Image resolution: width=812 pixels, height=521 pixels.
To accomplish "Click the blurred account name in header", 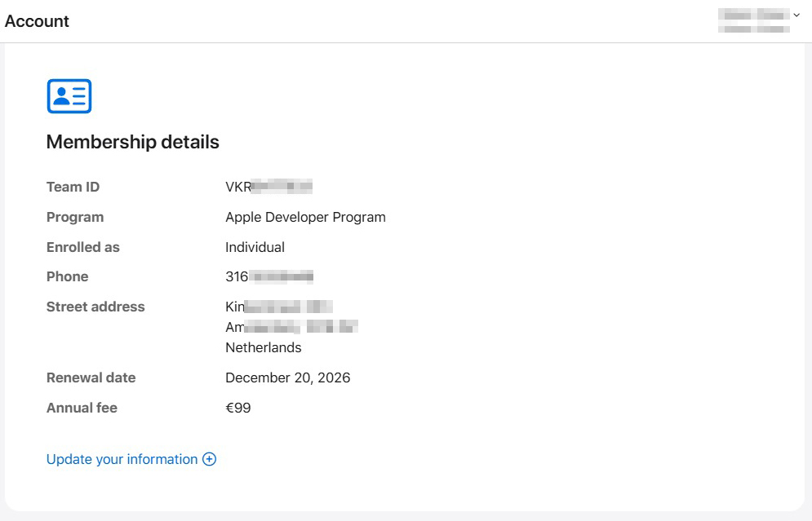I will (751, 21).
